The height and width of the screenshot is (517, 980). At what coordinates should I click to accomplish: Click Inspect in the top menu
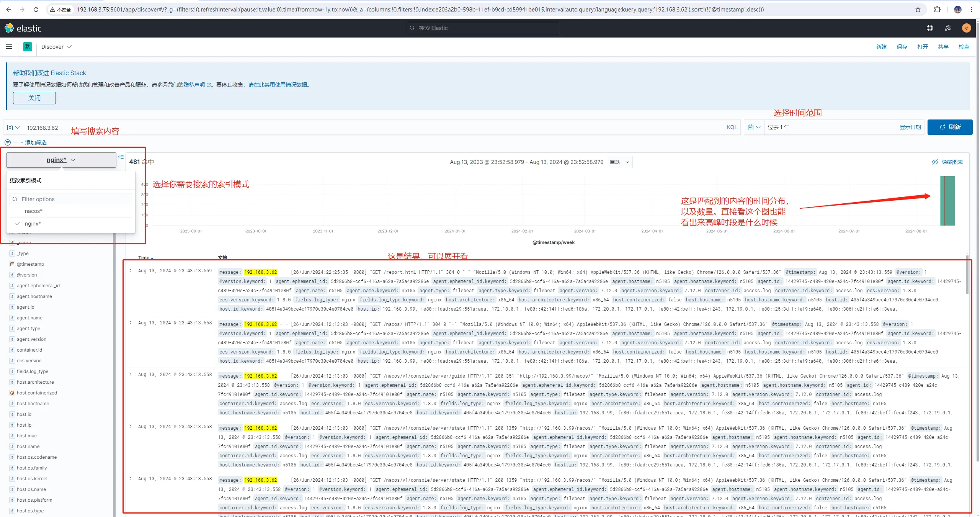coord(964,47)
